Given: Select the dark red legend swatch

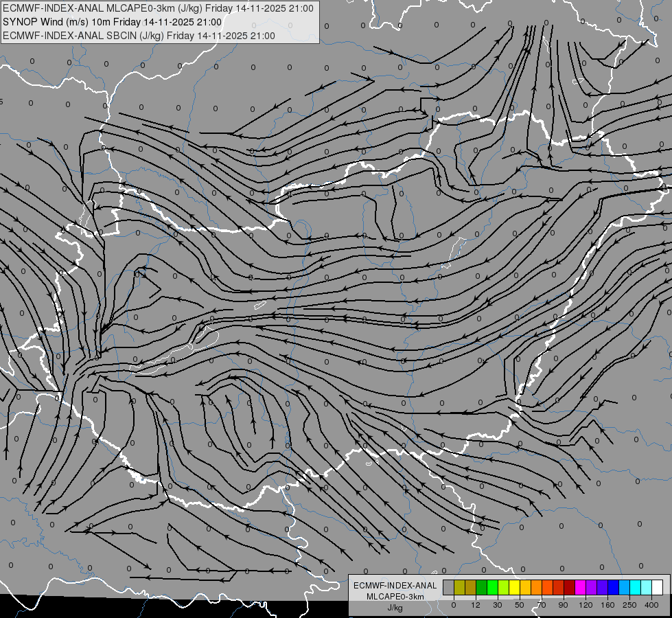Looking at the screenshot, I should tap(570, 587).
